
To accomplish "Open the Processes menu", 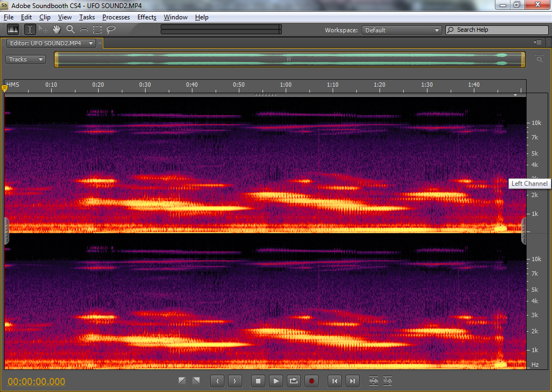I will click(116, 17).
